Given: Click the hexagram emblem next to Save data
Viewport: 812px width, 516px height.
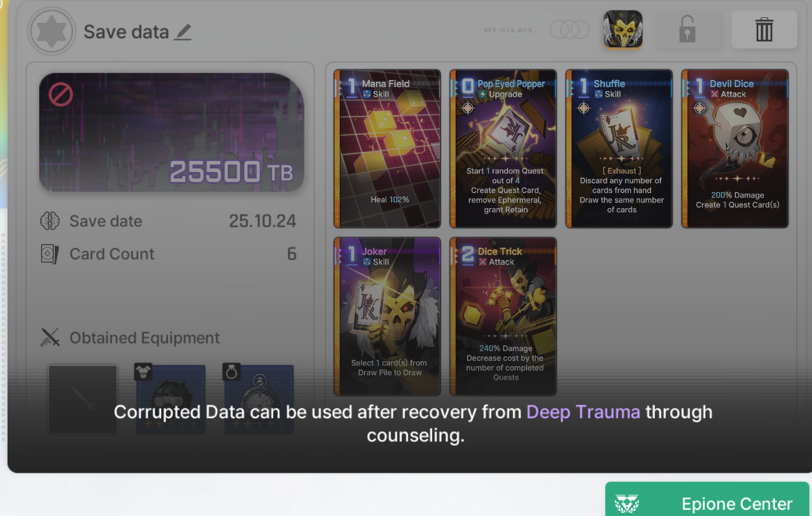Looking at the screenshot, I should click(x=51, y=31).
